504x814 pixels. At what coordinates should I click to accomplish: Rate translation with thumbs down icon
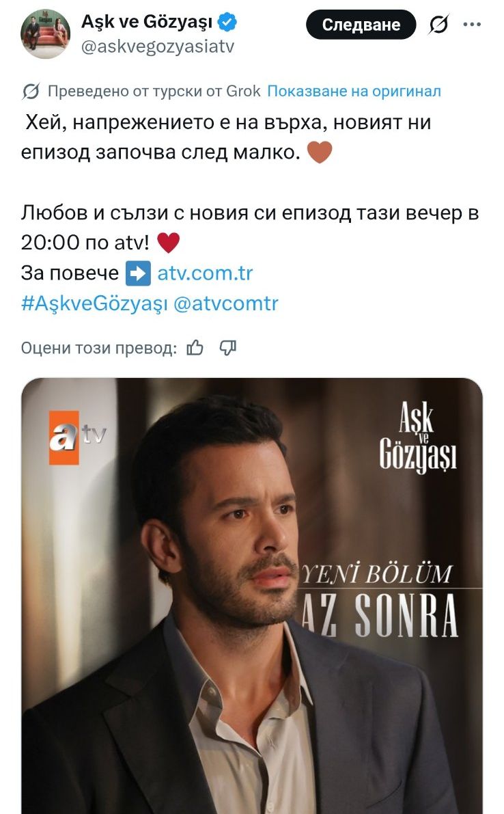point(227,348)
